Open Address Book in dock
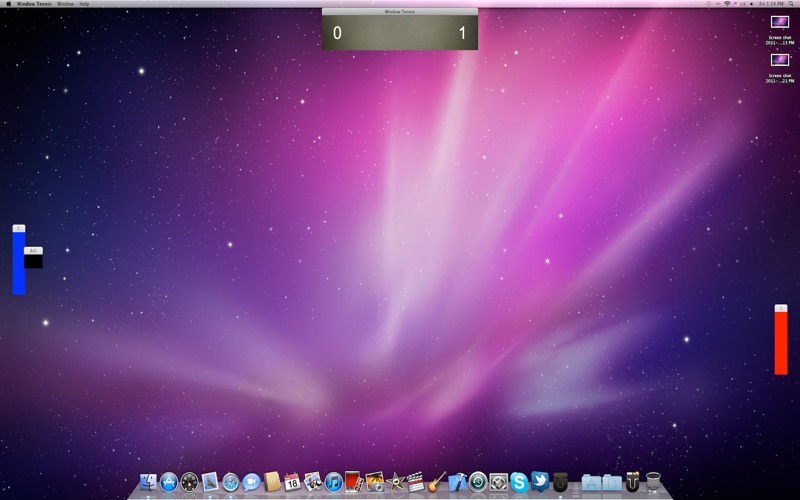This screenshot has height=500, width=800. point(272,482)
